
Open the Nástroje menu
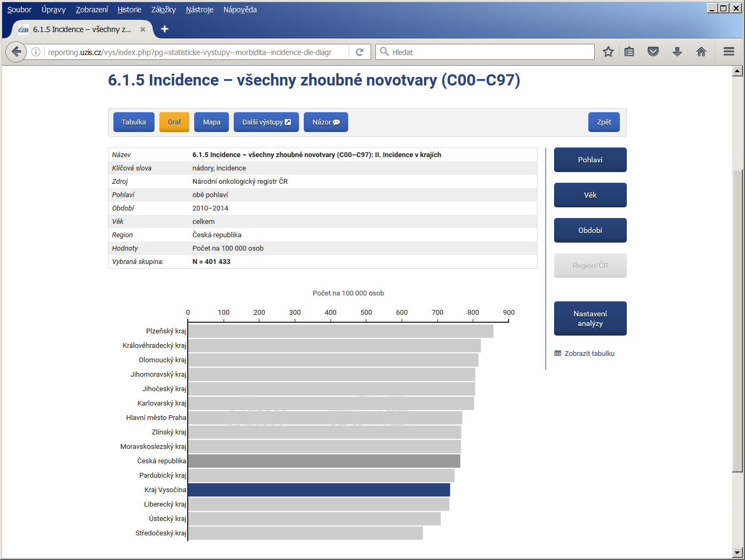pos(199,10)
